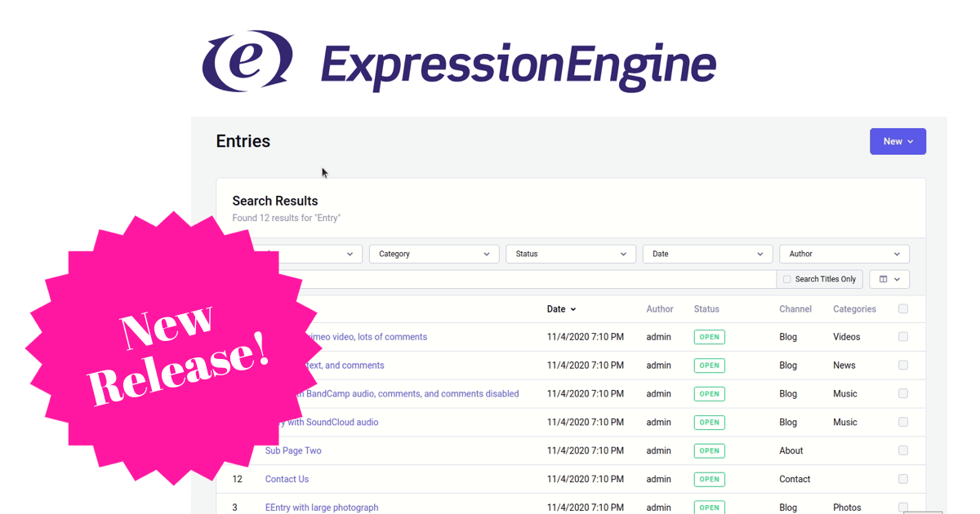
Task: Open the Contact Us entry
Action: [x=287, y=479]
